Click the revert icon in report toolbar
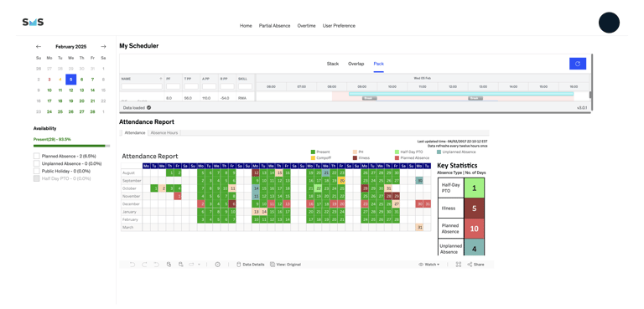This screenshot has height=309, width=644. pos(156,265)
